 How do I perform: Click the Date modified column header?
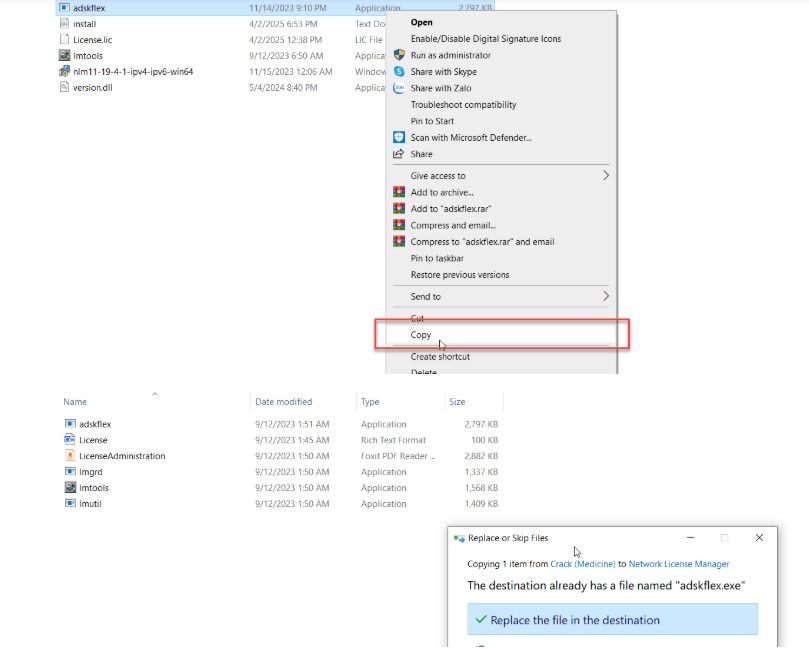[284, 402]
